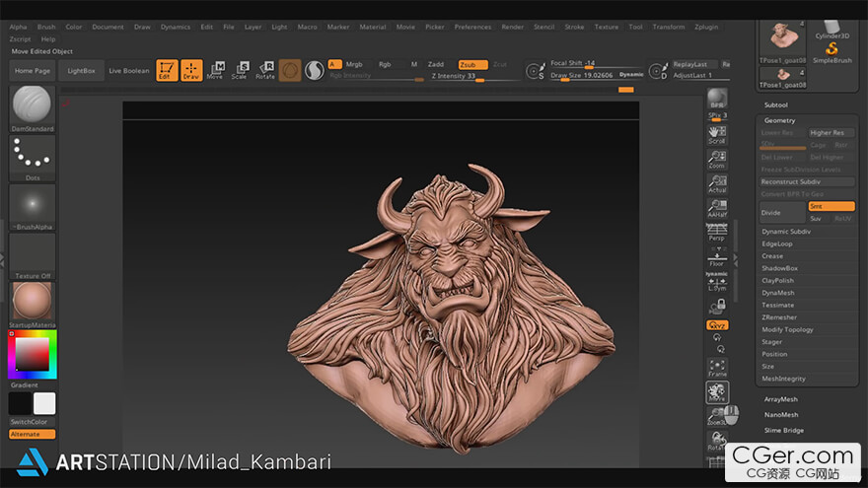Toggle Mrgb mode
Viewport: 868px width, 488px height.
355,65
